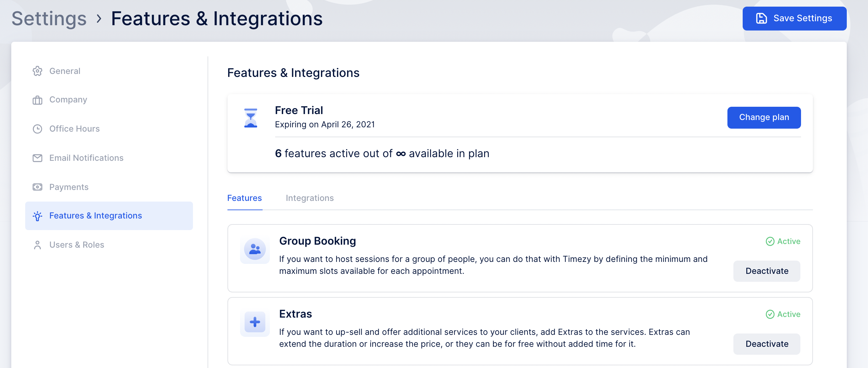Click the breadcrumb chevron after Settings
The width and height of the screenshot is (868, 368).
tap(99, 19)
